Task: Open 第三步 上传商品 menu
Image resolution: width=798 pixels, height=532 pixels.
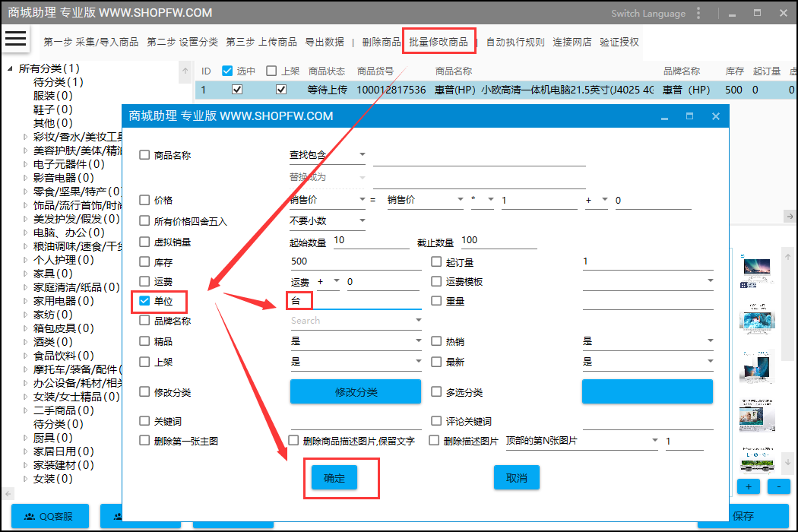Action: click(261, 43)
